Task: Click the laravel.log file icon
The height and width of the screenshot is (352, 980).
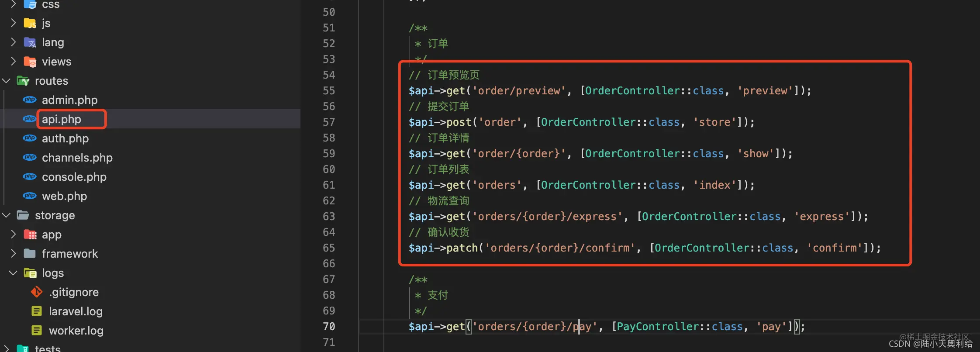Action: coord(37,311)
